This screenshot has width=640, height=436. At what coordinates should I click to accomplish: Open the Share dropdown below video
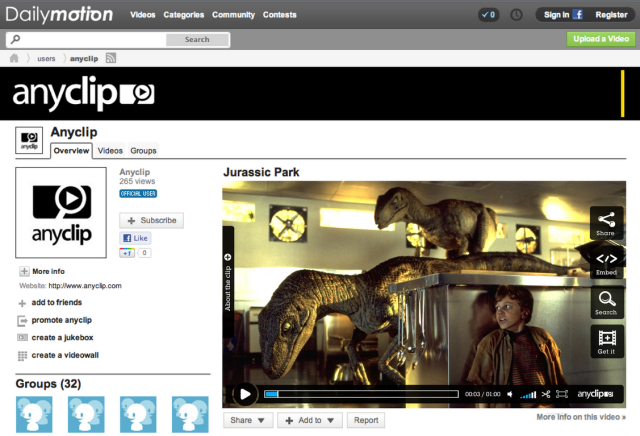(x=248, y=420)
